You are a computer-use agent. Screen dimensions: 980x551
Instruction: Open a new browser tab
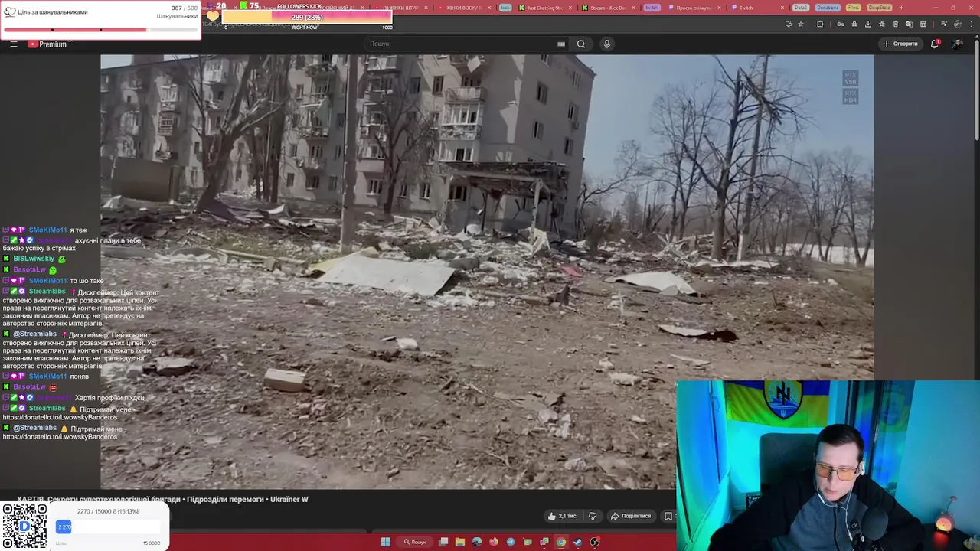click(901, 8)
